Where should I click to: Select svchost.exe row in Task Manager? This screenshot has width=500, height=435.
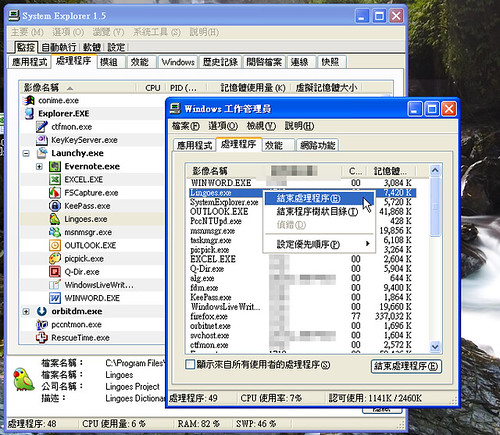(x=301, y=335)
